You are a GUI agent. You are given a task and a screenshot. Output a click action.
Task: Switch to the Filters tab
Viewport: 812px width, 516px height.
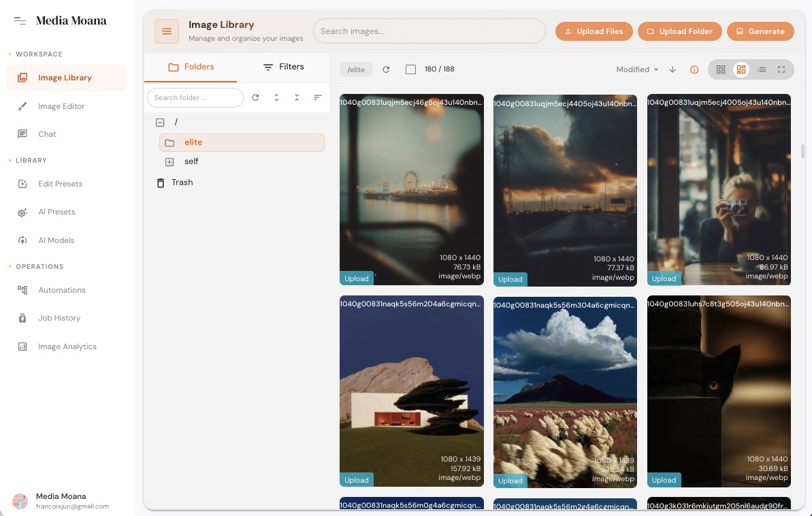pos(283,67)
